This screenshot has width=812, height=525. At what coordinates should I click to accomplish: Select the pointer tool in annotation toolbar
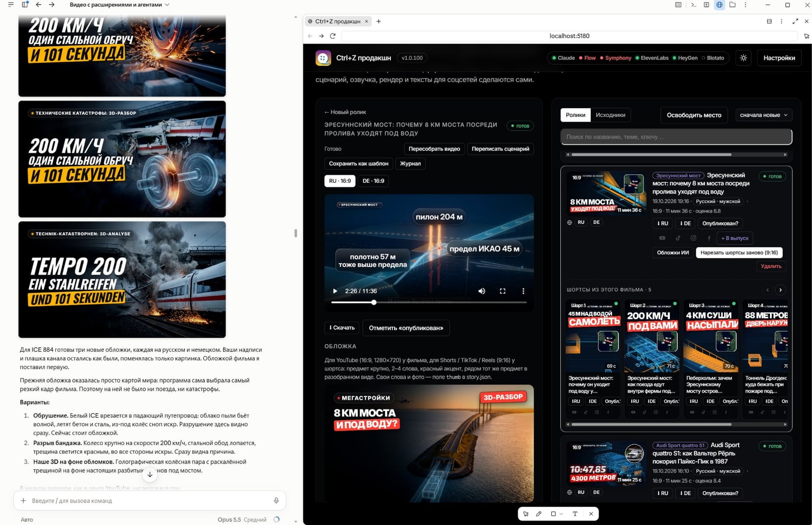(526, 514)
